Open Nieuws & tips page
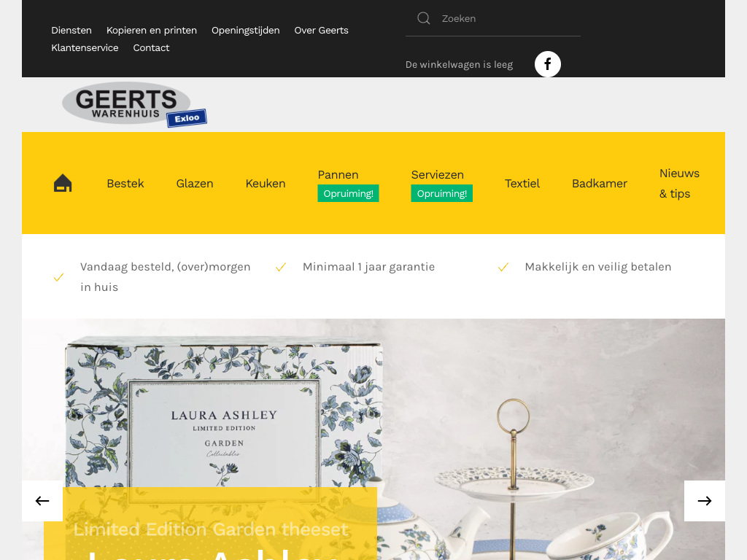 [x=679, y=183]
